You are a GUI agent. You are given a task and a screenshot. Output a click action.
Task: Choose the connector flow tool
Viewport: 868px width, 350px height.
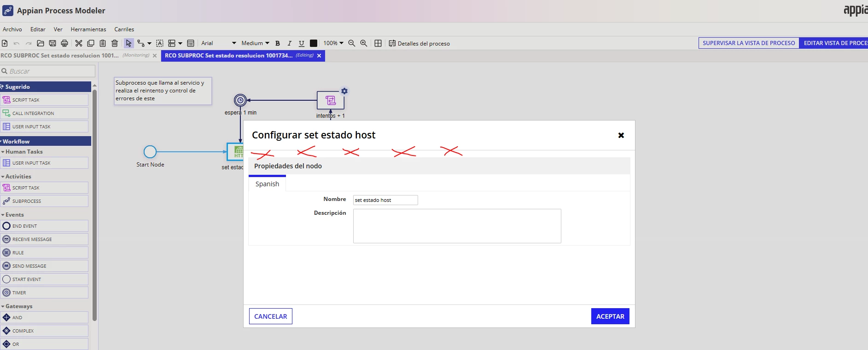tap(141, 43)
